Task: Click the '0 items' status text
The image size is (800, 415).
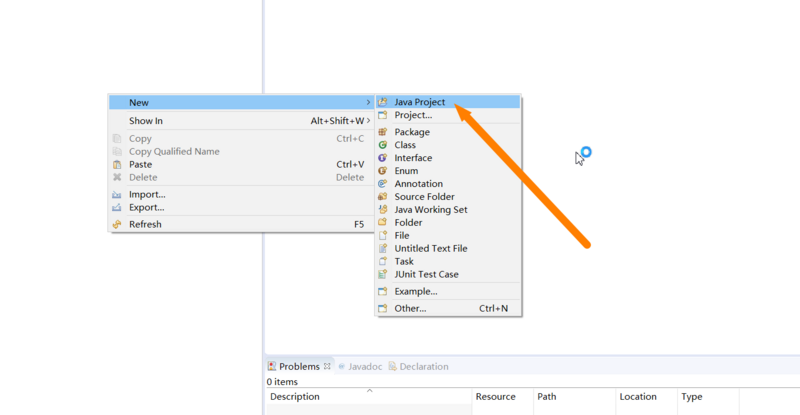Action: pos(282,382)
